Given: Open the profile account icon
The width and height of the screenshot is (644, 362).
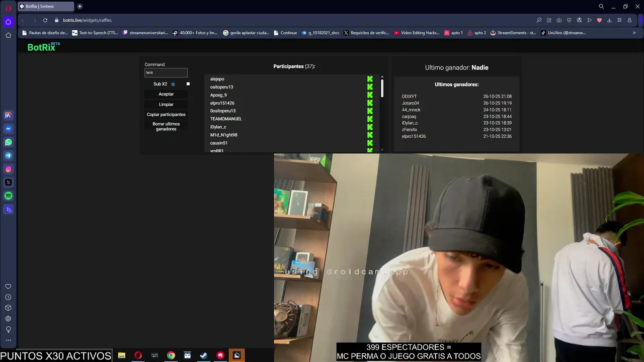Looking at the screenshot, I should pos(629,20).
